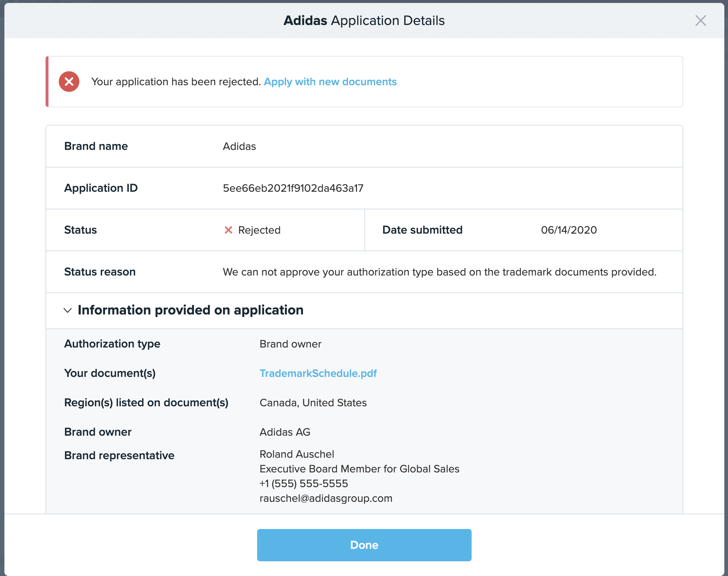Click the Rejected status label text
This screenshot has width=728, height=576.
point(259,230)
